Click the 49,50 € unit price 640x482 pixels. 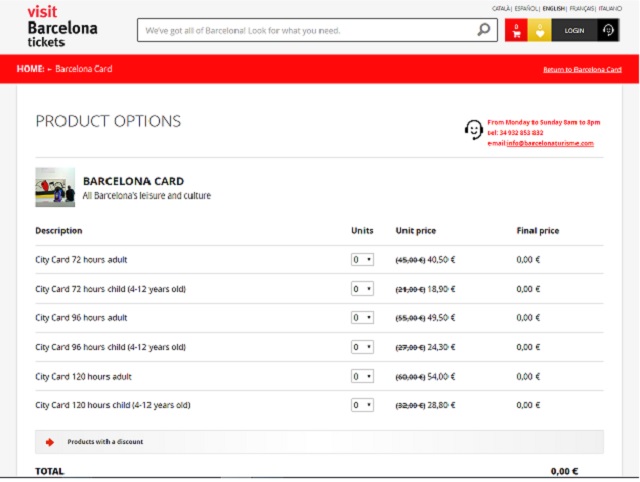coord(441,318)
